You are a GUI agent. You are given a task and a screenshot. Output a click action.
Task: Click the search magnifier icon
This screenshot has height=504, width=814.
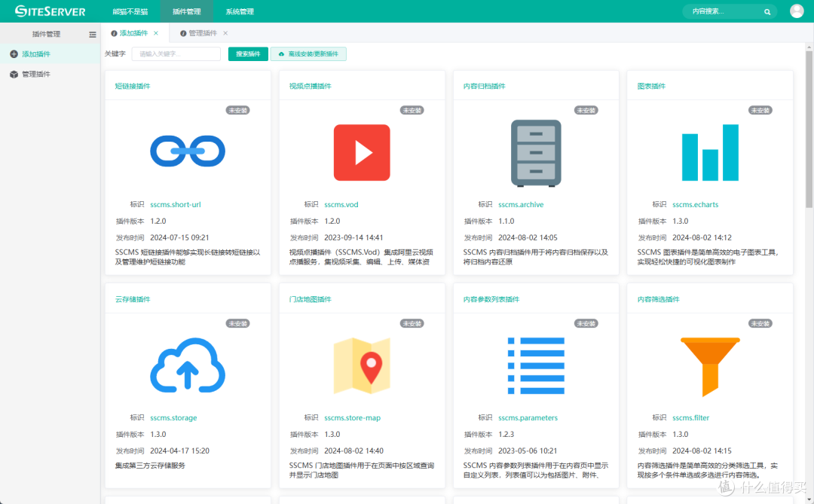pyautogui.click(x=767, y=11)
